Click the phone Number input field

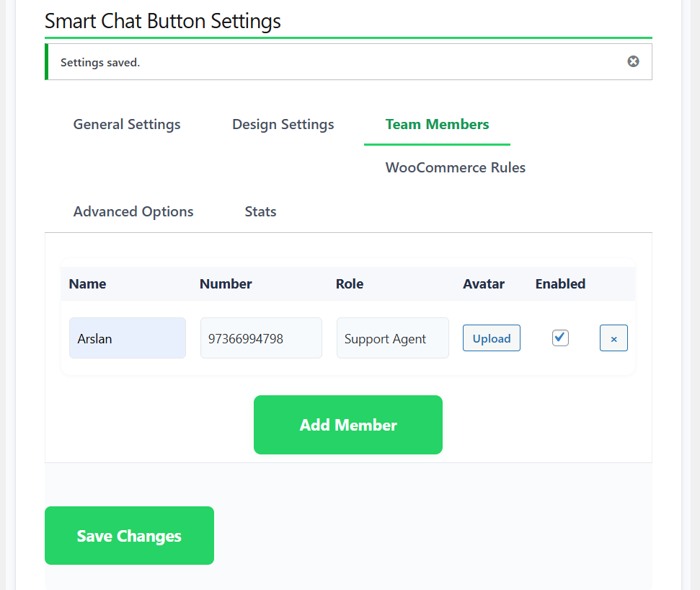(x=261, y=338)
